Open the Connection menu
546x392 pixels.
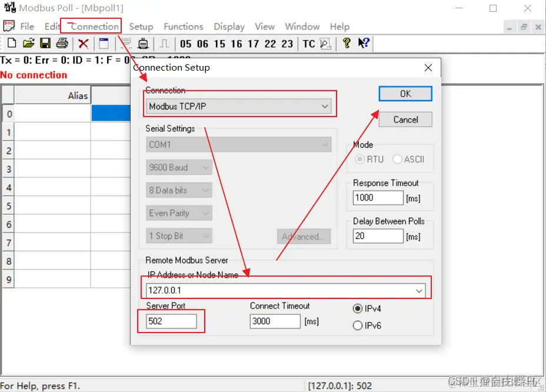[x=95, y=26]
